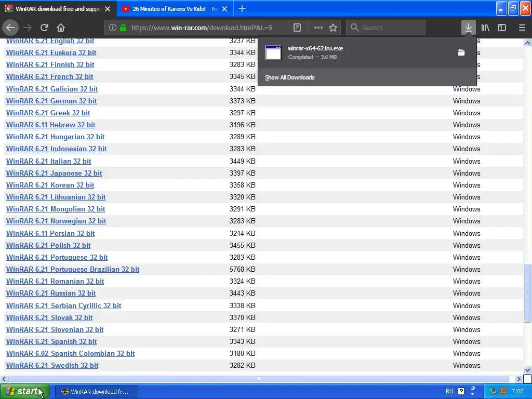Viewport: 532px width, 399px height.
Task: Open the browser home page
Action: pos(61,28)
